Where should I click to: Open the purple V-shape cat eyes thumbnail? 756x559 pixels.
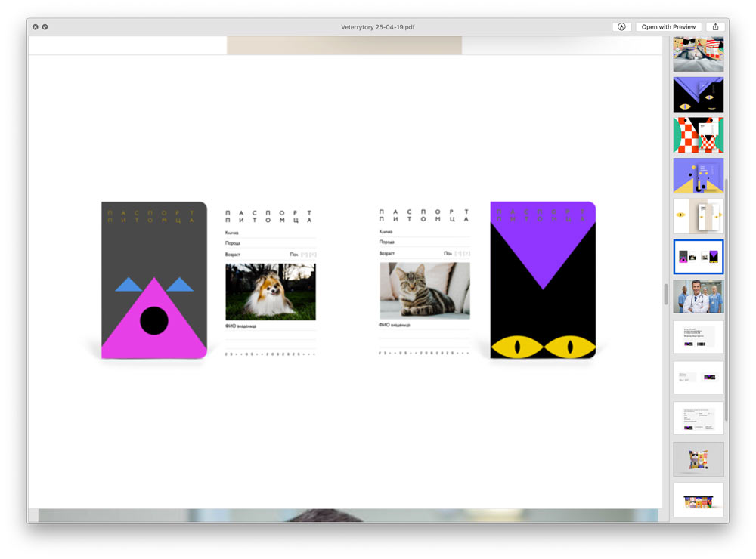[698, 94]
